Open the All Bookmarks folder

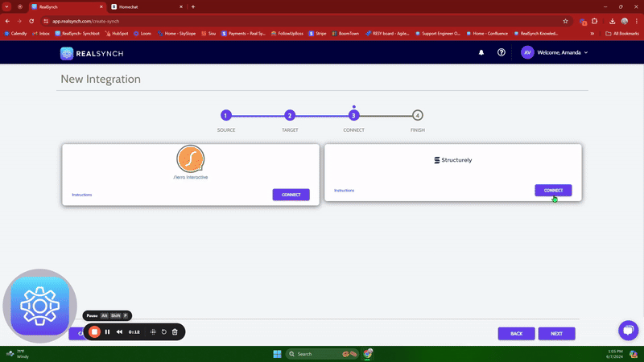[622, 34]
